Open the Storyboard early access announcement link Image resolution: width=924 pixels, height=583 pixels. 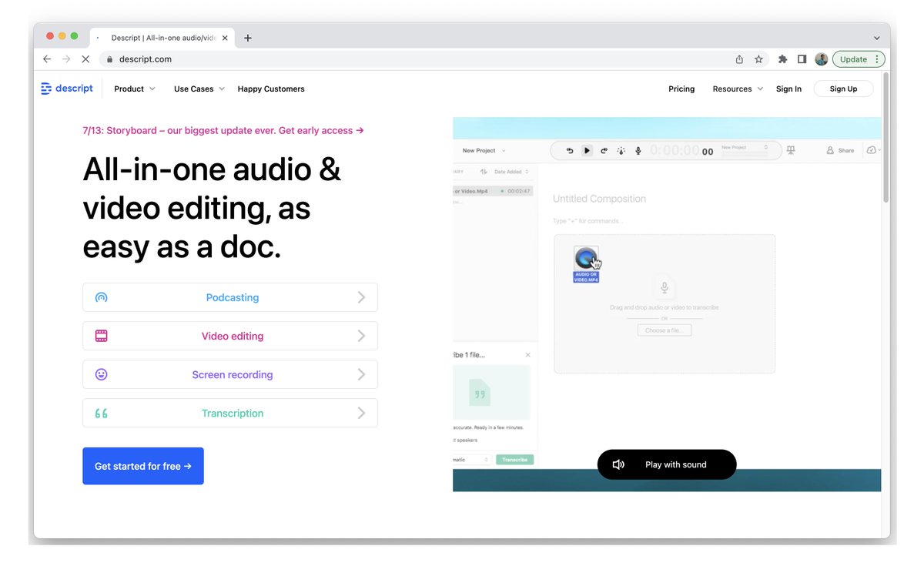(x=223, y=131)
